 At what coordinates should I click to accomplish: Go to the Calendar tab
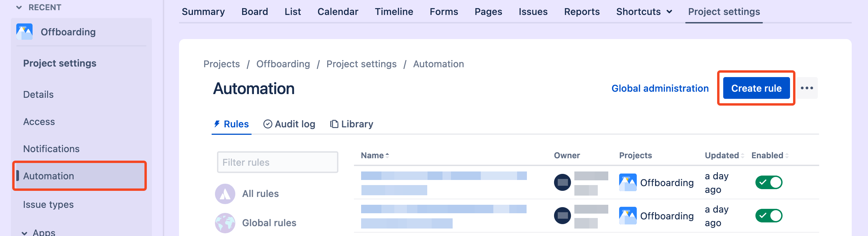click(338, 12)
